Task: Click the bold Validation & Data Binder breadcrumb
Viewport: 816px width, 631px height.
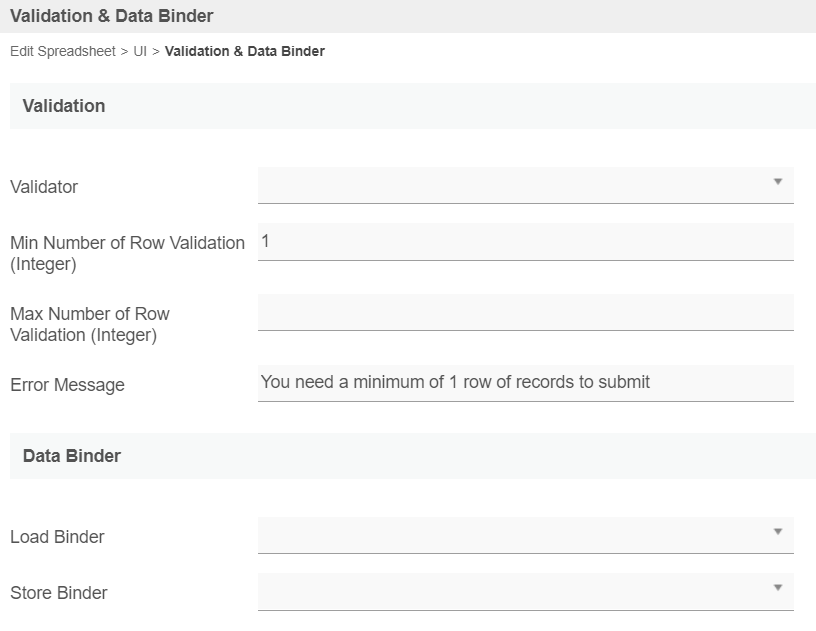Action: point(244,51)
